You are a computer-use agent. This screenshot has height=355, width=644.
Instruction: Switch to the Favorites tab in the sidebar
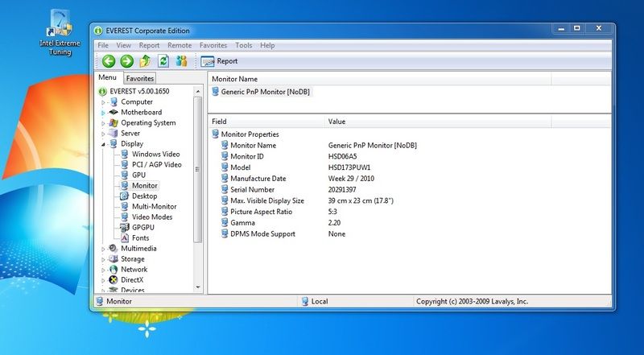(139, 78)
